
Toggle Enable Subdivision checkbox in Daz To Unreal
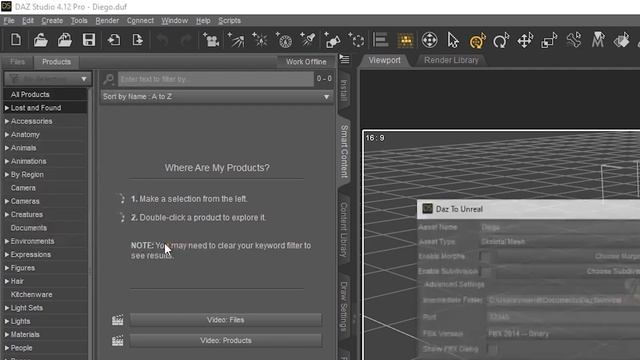point(485,271)
